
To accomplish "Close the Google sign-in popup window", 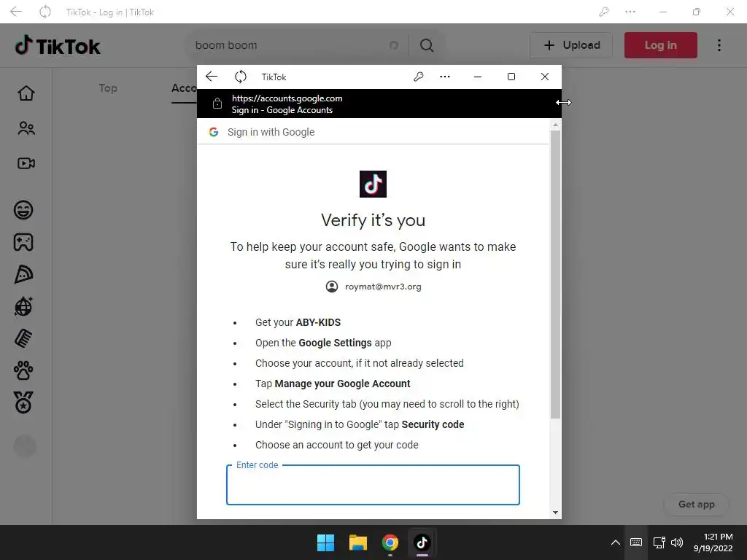I will tap(545, 77).
